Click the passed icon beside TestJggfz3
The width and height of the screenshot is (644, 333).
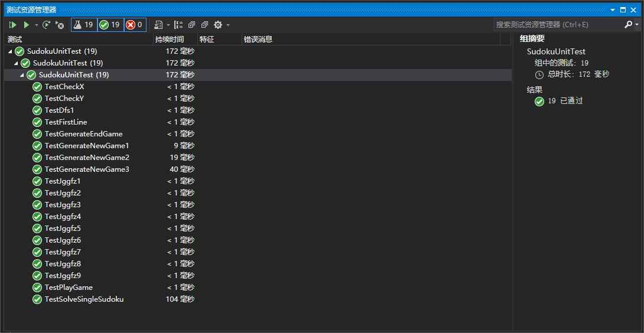37,205
